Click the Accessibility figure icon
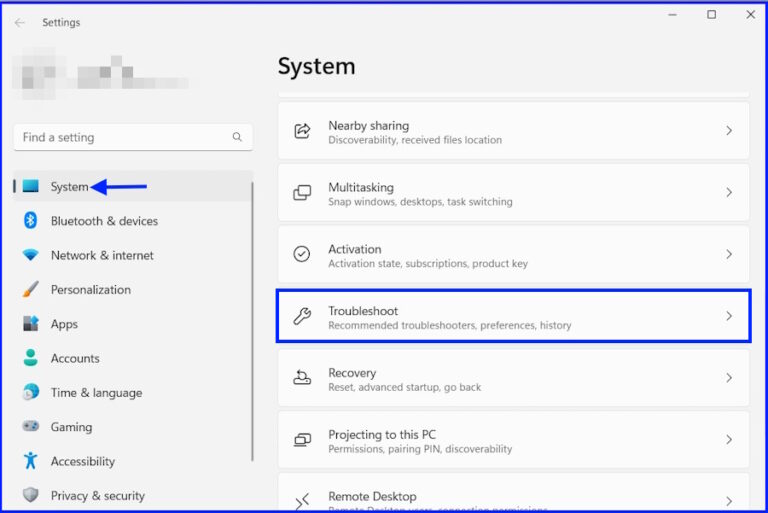 [x=30, y=461]
